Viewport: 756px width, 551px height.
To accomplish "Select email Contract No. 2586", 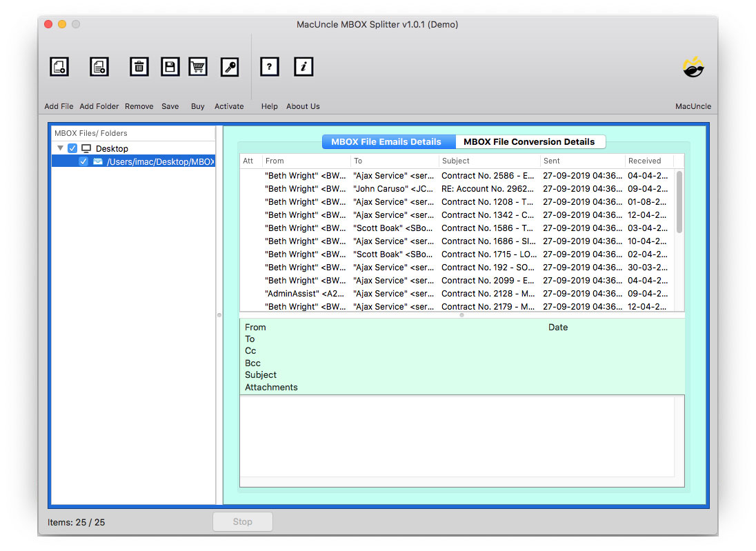I will point(458,175).
